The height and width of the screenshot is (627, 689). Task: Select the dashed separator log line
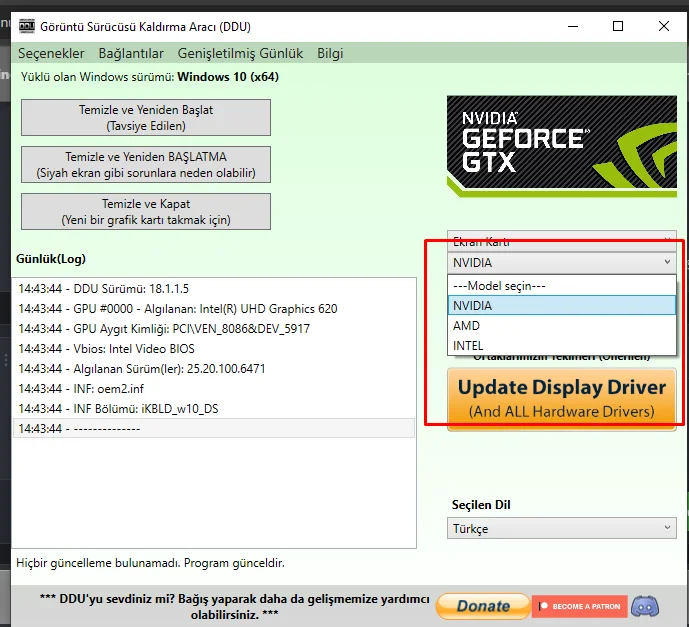point(214,428)
